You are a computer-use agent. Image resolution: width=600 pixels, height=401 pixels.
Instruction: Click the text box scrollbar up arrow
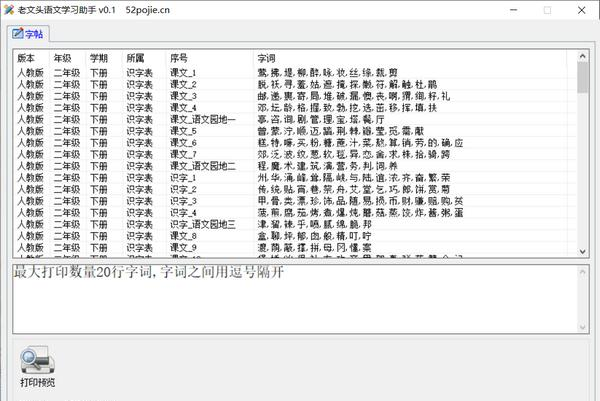(582, 272)
